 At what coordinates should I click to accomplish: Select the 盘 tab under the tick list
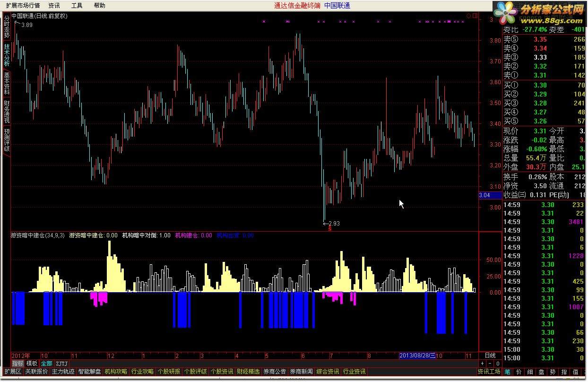point(542,372)
